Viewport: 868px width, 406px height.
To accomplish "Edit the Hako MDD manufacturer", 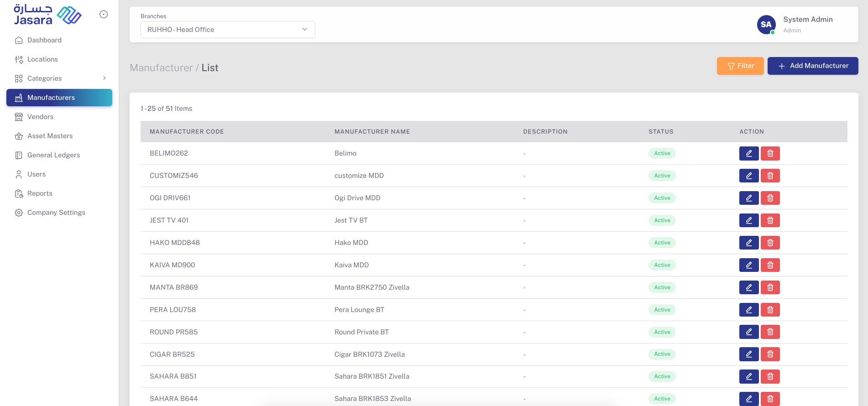I will [748, 243].
